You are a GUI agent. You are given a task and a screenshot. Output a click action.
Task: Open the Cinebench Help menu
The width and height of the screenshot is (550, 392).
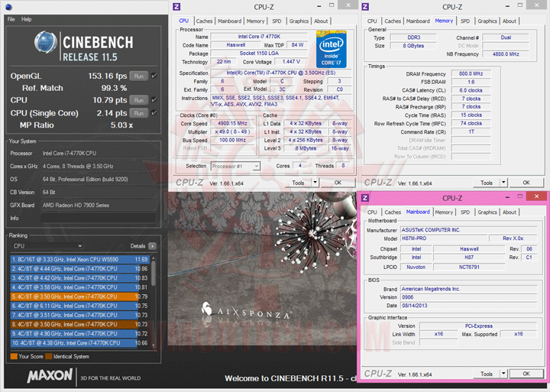pos(26,19)
